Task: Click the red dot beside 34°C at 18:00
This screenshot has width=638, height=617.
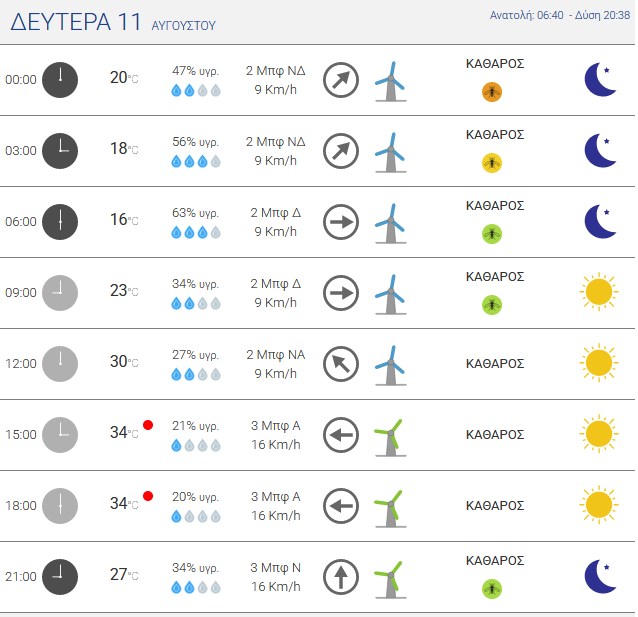Action: click(148, 496)
